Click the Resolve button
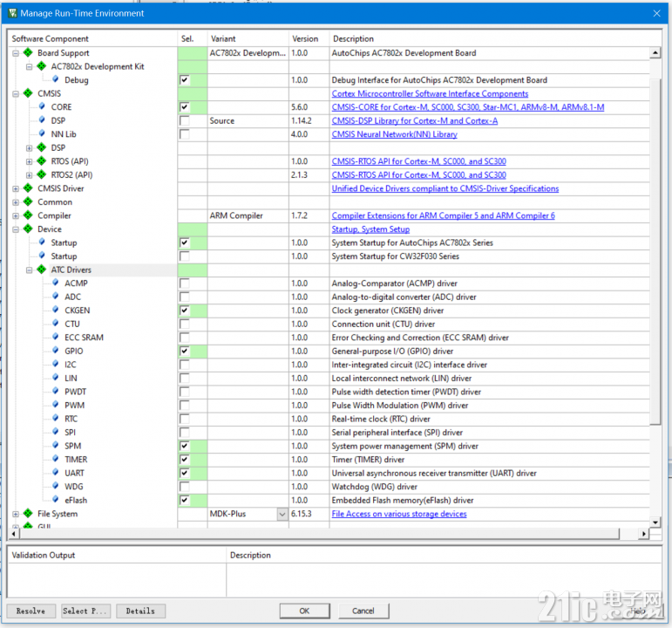 (x=31, y=611)
